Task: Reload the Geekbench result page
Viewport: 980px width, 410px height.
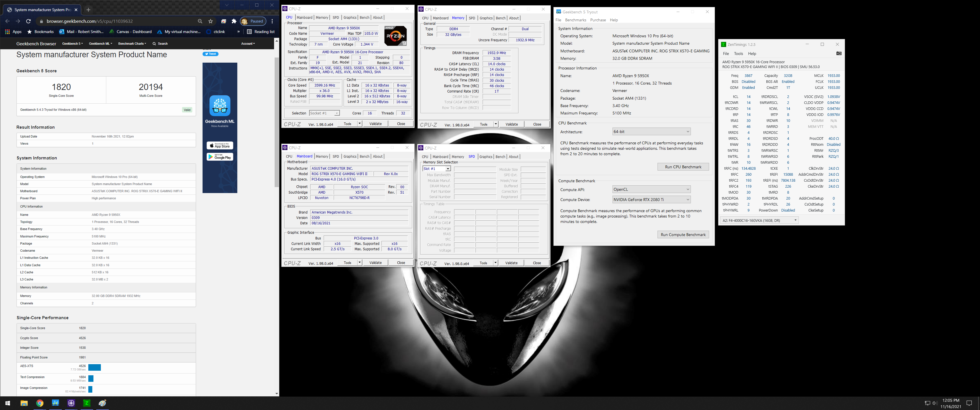Action: pyautogui.click(x=28, y=21)
